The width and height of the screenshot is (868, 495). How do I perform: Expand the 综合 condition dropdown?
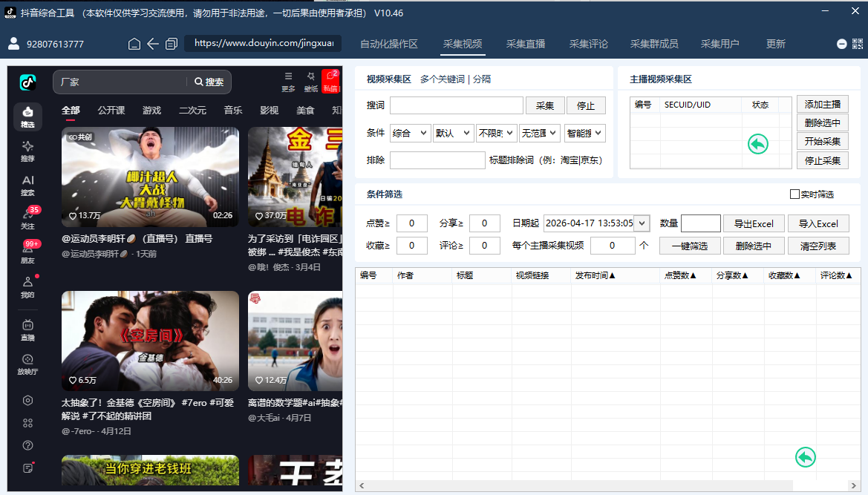point(410,134)
